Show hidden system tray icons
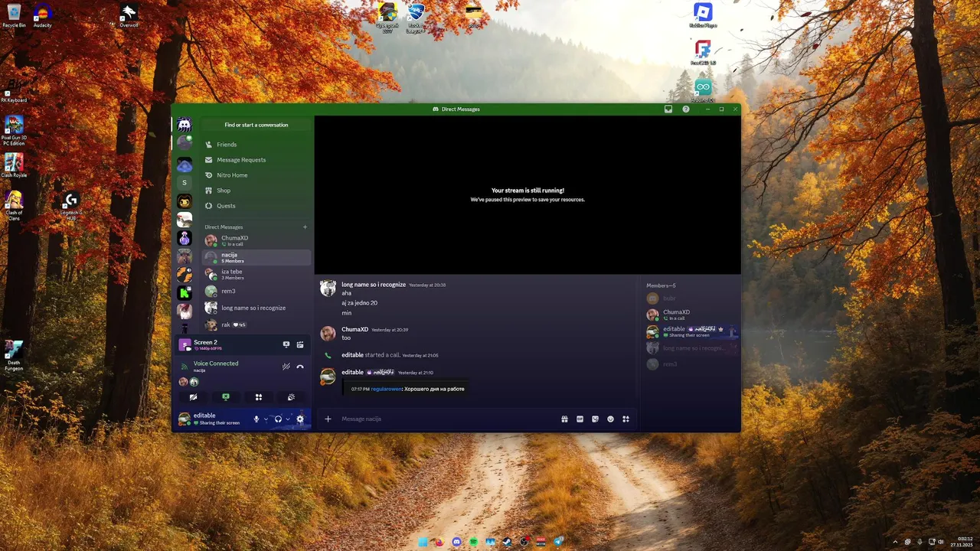 tap(895, 542)
